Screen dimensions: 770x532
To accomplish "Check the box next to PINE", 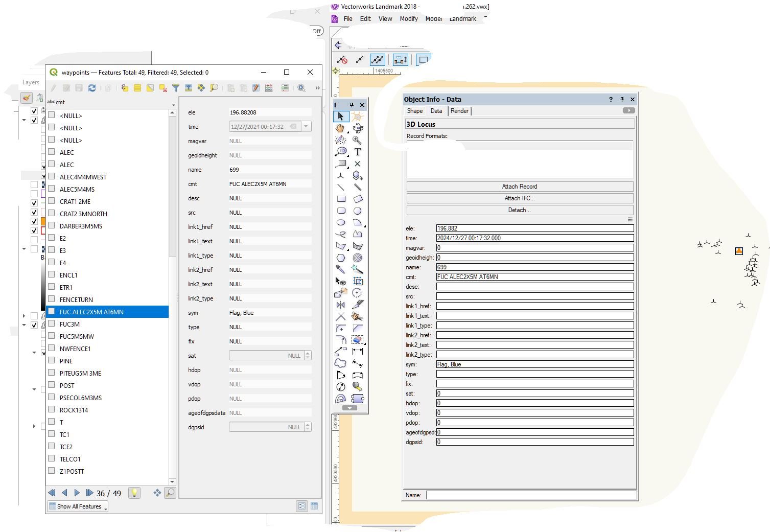I will tap(52, 361).
